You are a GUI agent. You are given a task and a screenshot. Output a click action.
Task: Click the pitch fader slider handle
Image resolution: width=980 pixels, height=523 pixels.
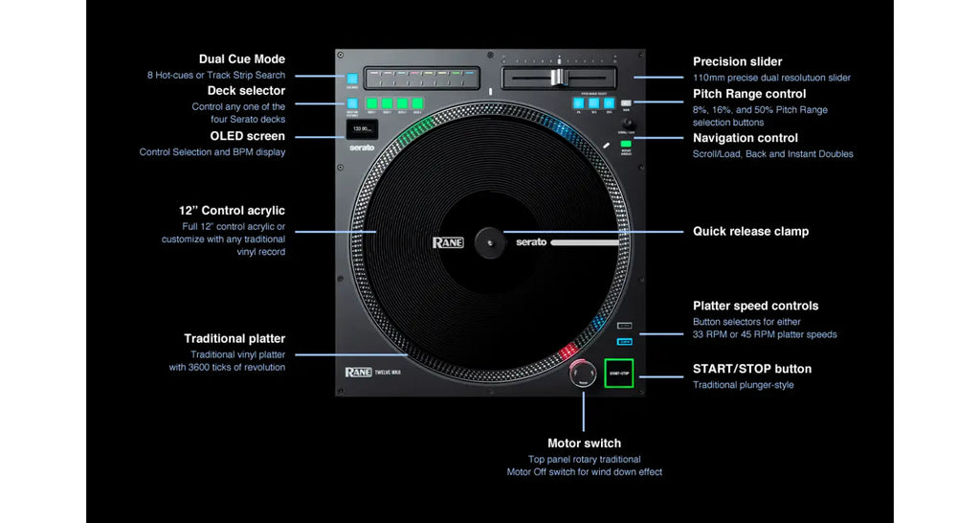click(x=558, y=77)
